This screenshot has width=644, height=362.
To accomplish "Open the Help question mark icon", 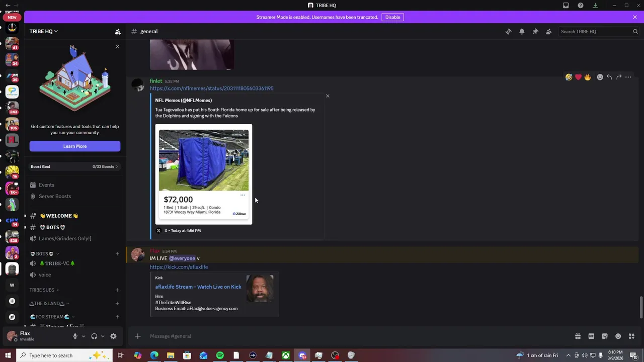I will pos(581,6).
